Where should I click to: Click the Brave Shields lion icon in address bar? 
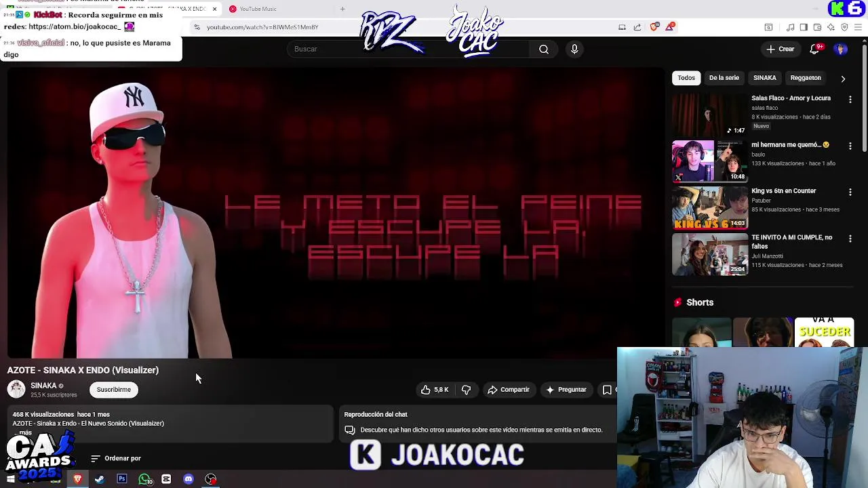tap(654, 27)
